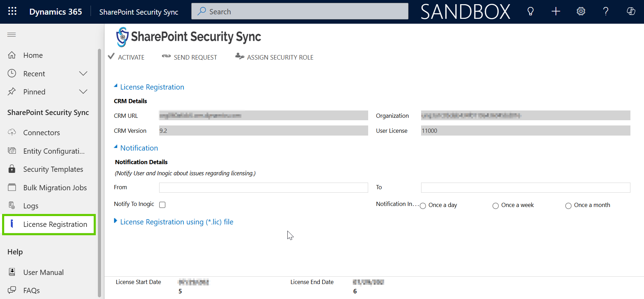644x299 pixels.
Task: Open Connectors in the sidebar
Action: point(41,133)
